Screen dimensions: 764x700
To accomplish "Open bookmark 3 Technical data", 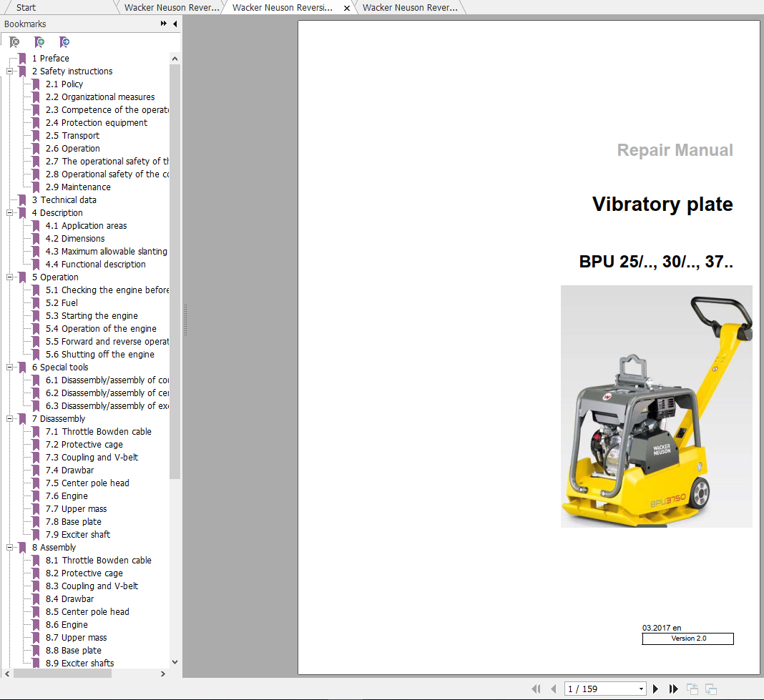I will (x=64, y=200).
